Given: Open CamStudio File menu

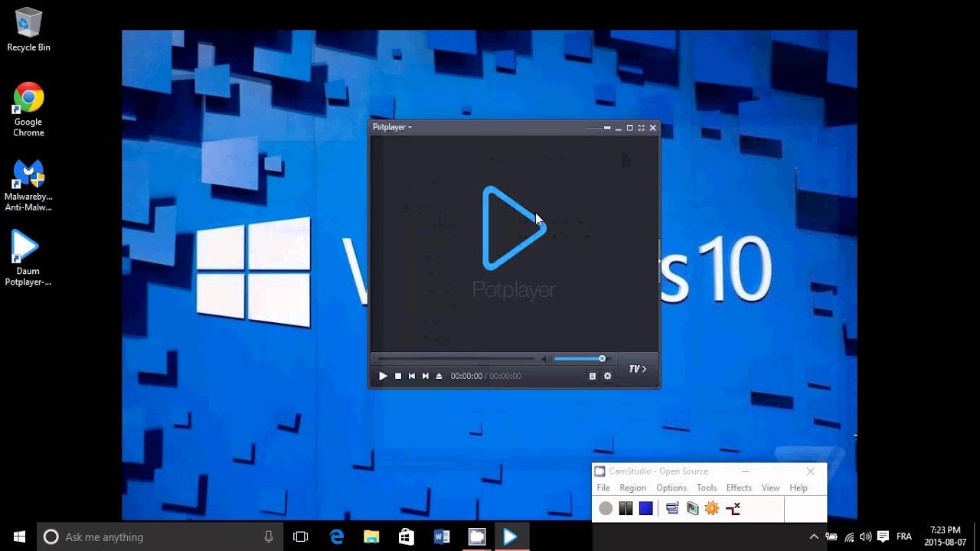Looking at the screenshot, I should 603,487.
